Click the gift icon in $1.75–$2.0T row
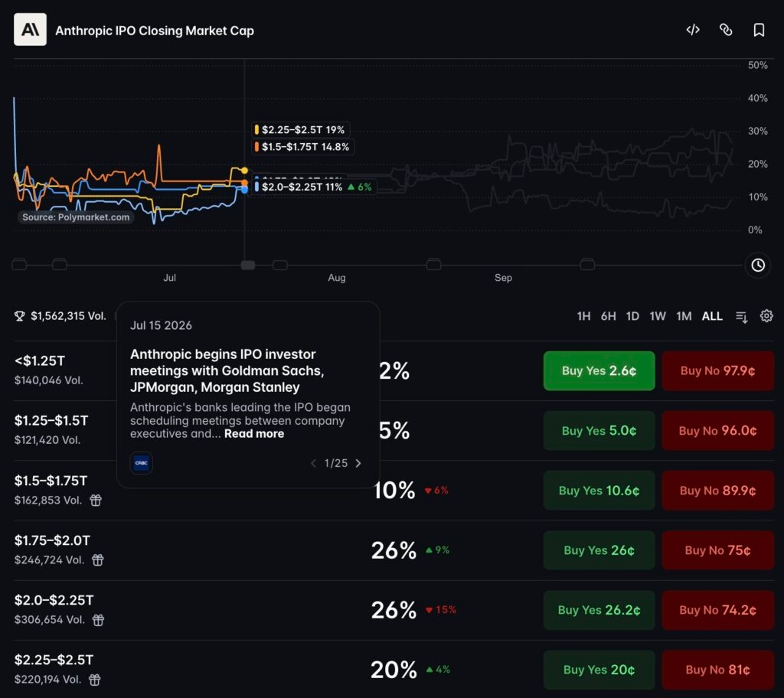 click(x=97, y=559)
